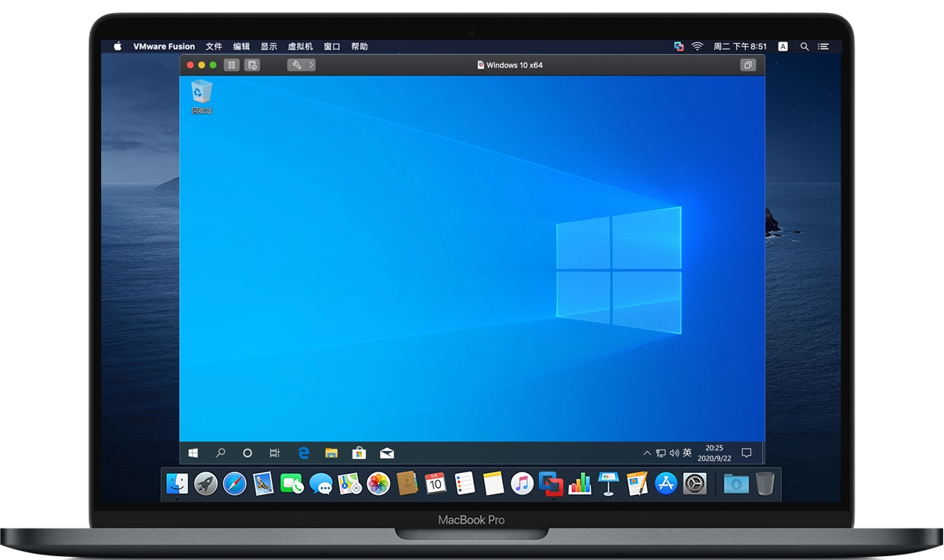This screenshot has height=560, width=944.
Task: Toggle single window mode at the title bar right
Action: (x=748, y=65)
